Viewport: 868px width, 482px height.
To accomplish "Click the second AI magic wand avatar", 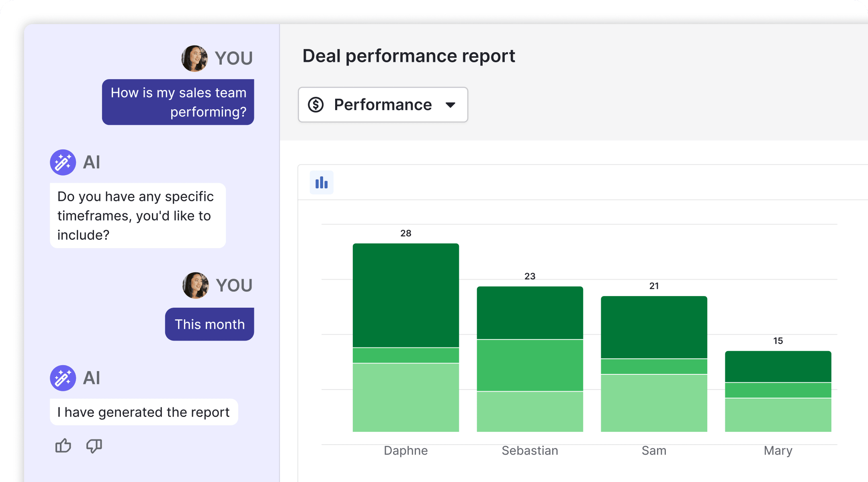I will (x=63, y=378).
